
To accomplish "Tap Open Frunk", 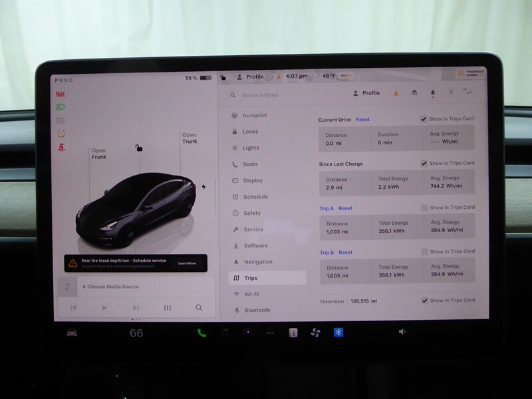I will 98,154.
